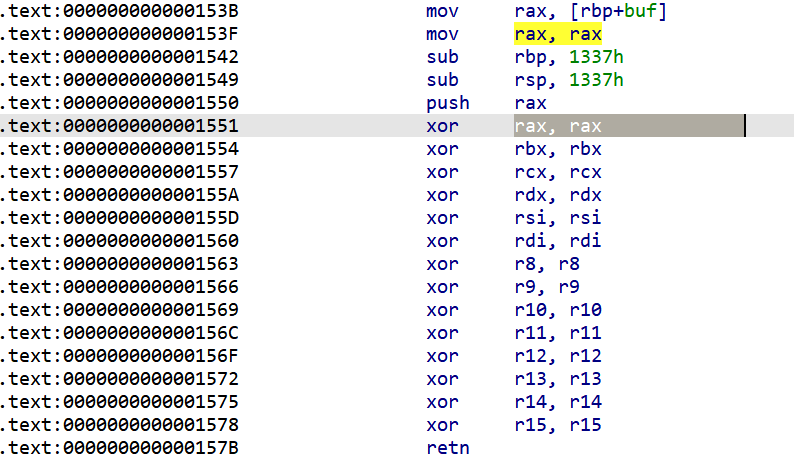The width and height of the screenshot is (794, 458).
Task: Click xor mnemonic at address 1551
Action: tap(442, 126)
